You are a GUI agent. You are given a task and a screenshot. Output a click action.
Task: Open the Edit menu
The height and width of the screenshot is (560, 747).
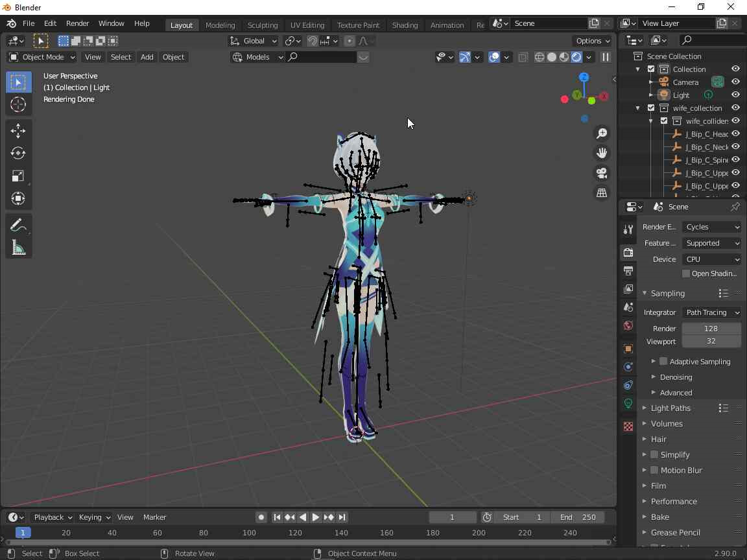(x=50, y=23)
